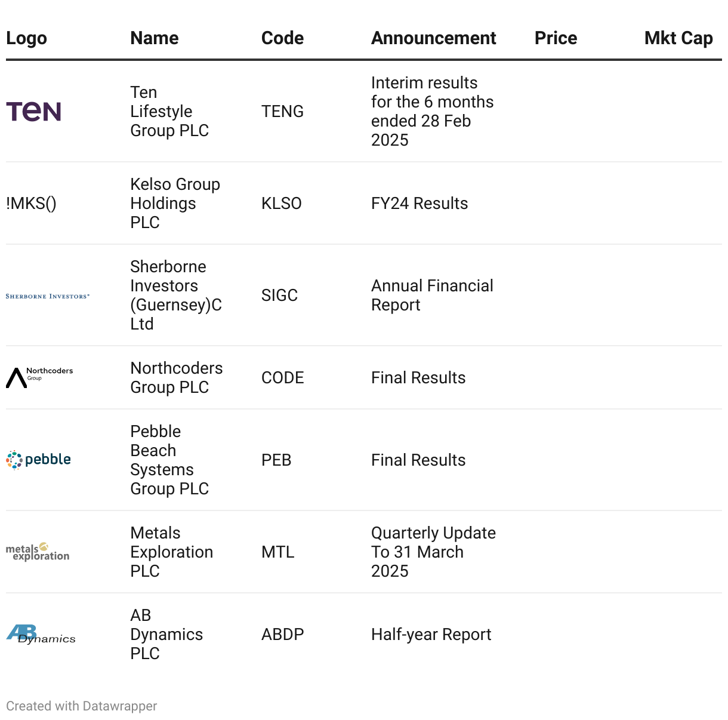Sort table by Name column header

click(x=154, y=38)
